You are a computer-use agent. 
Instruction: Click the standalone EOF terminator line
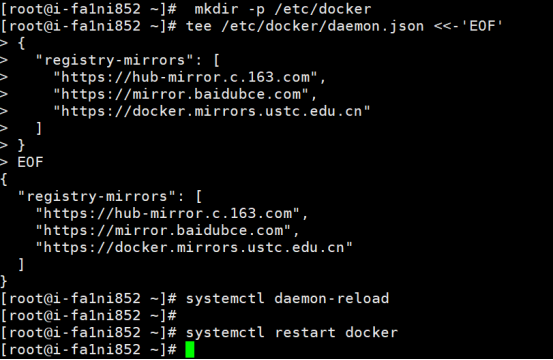30,162
